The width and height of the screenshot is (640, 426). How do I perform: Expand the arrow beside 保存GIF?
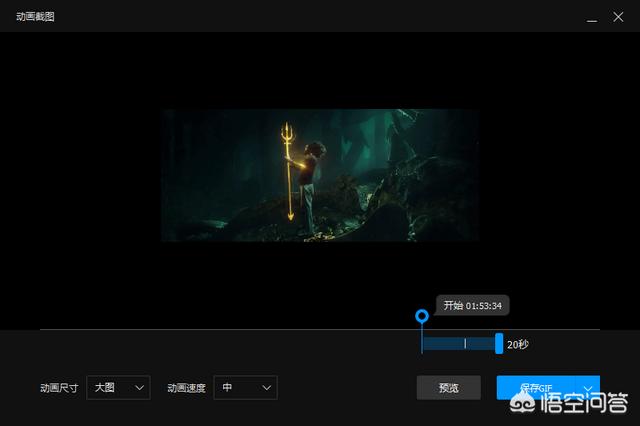588,388
